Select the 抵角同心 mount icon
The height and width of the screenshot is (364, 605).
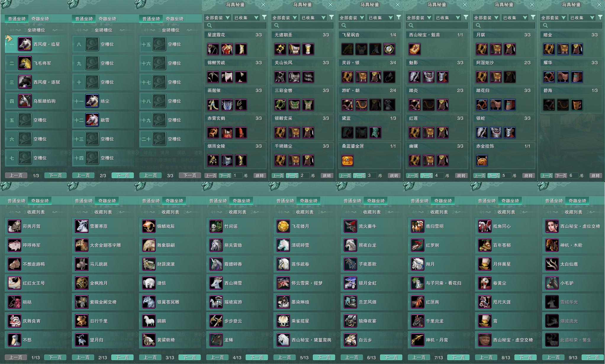coord(485,226)
